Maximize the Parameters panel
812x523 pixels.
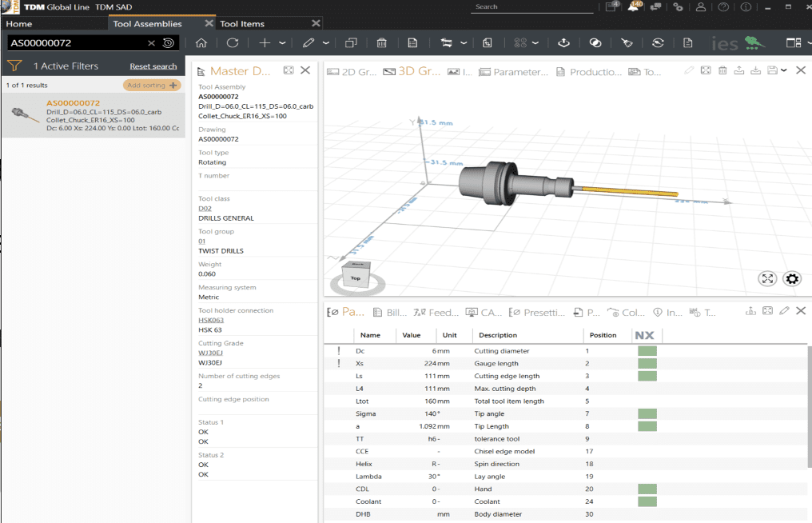(767, 311)
